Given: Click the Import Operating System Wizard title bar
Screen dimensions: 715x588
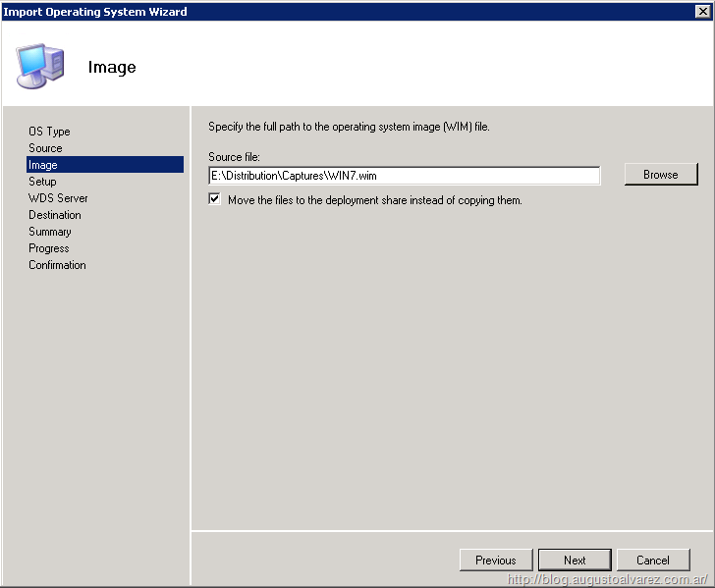Looking at the screenshot, I should click(295, 12).
